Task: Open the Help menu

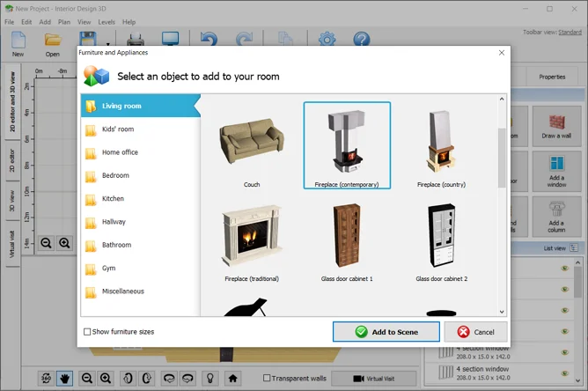Action: tap(129, 22)
